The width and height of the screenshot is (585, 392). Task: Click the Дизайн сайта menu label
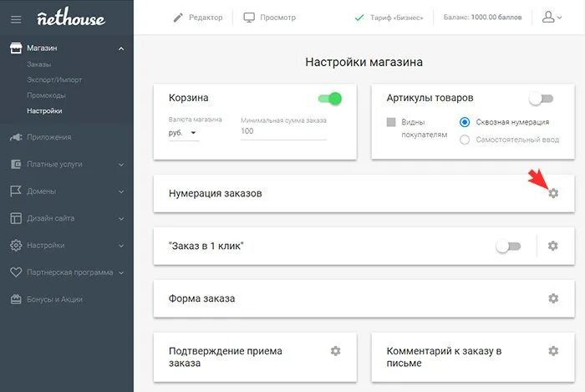tap(50, 218)
